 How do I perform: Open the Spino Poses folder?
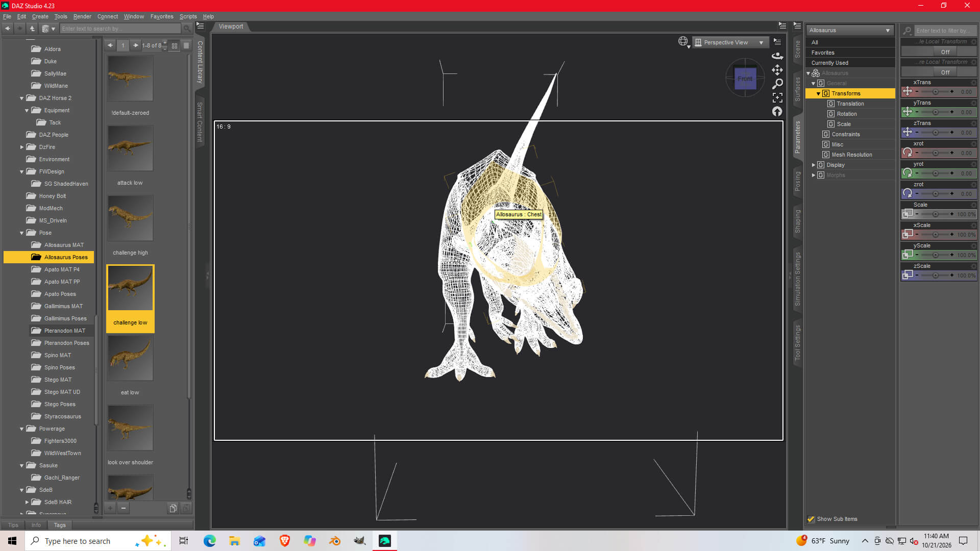tap(59, 367)
